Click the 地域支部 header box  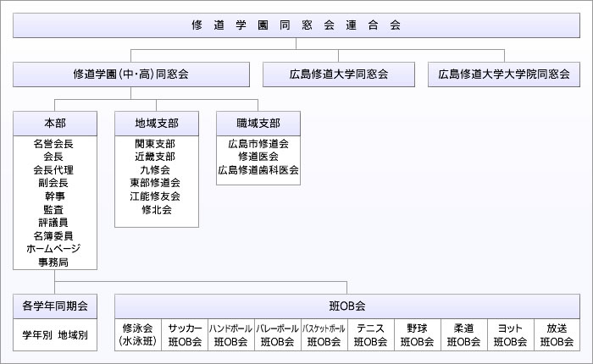(x=157, y=124)
